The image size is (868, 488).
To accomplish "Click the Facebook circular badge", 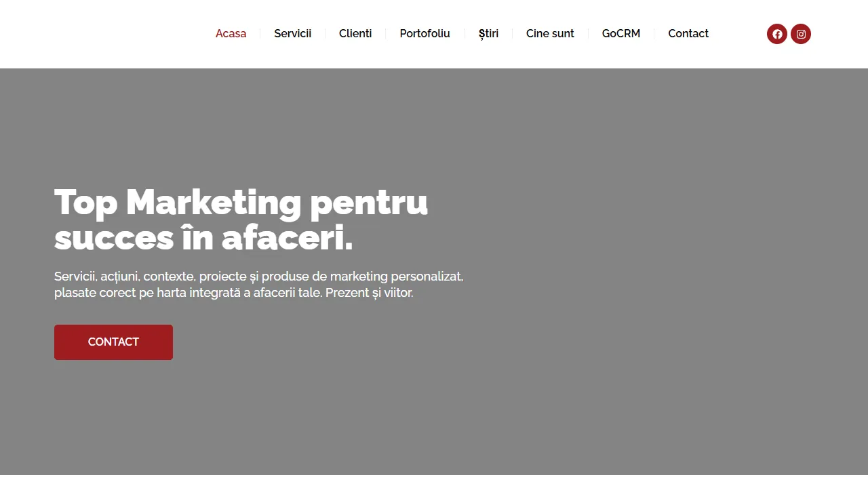I will click(777, 33).
